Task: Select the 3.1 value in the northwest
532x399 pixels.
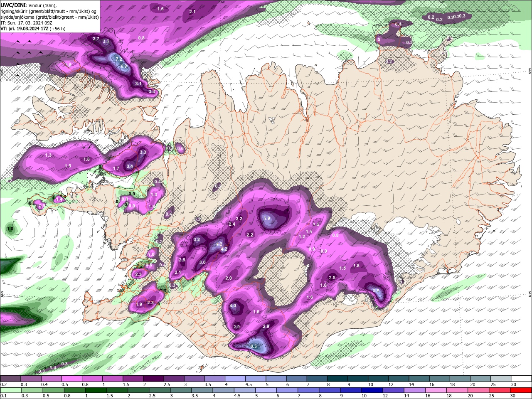Action: coord(139,84)
